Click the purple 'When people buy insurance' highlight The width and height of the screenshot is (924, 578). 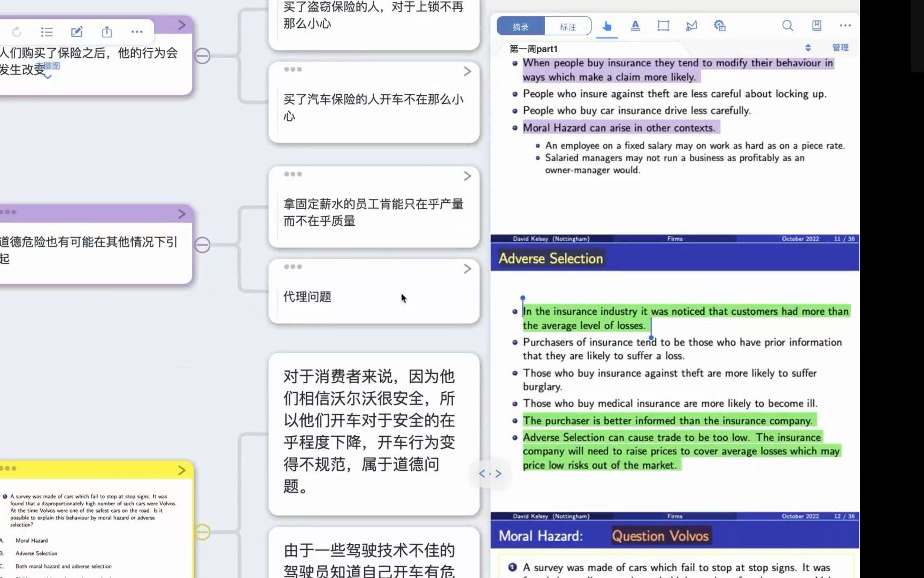[677, 70]
